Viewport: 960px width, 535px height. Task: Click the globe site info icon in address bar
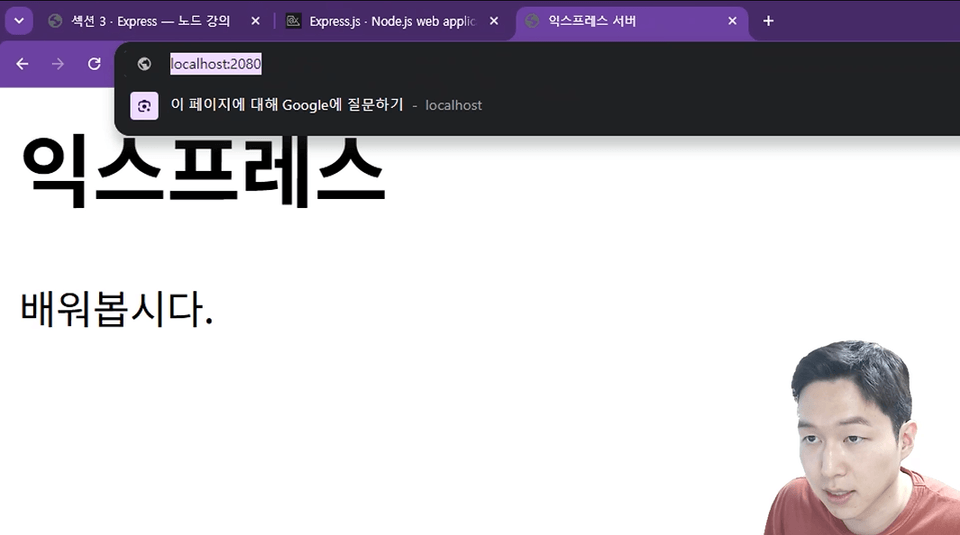(x=144, y=64)
